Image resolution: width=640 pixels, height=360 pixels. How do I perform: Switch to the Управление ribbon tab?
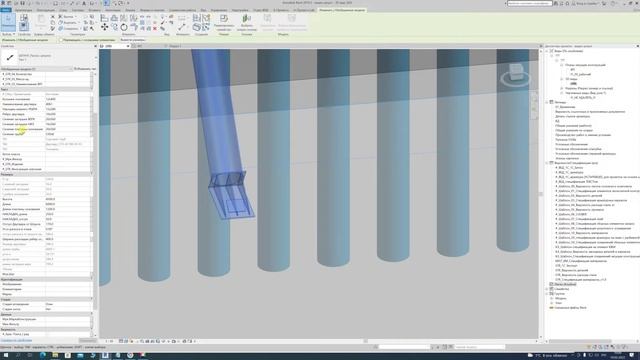click(219, 10)
